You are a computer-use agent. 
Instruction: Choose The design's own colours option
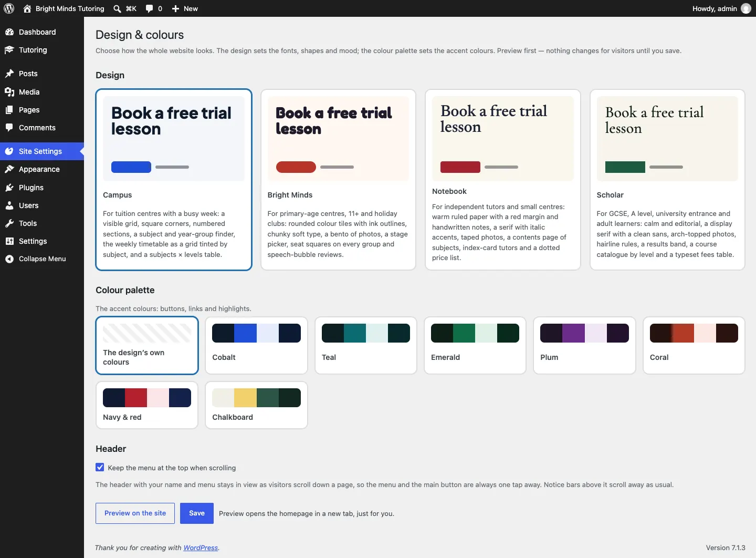click(147, 345)
